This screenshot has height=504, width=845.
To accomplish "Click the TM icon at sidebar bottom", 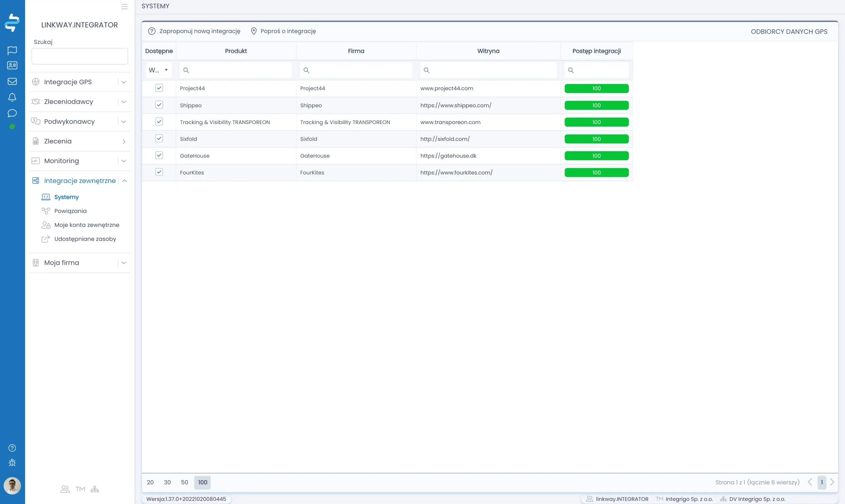I will click(80, 489).
